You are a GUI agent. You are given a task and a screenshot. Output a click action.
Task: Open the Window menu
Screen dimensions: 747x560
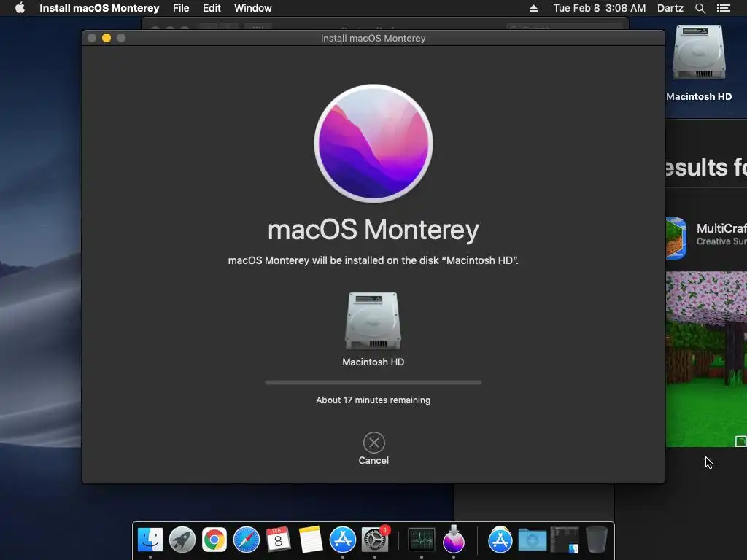click(x=253, y=8)
